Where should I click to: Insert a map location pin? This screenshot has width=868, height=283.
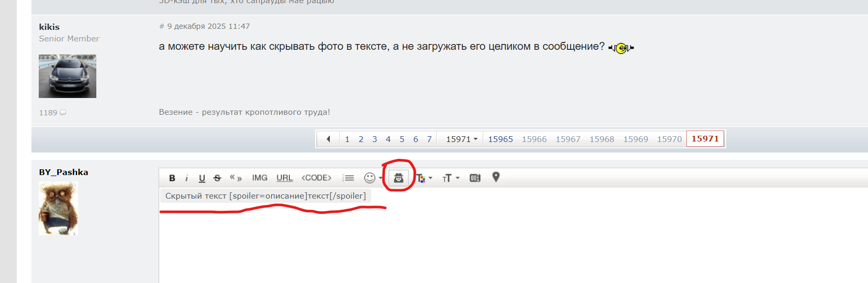coord(496,178)
